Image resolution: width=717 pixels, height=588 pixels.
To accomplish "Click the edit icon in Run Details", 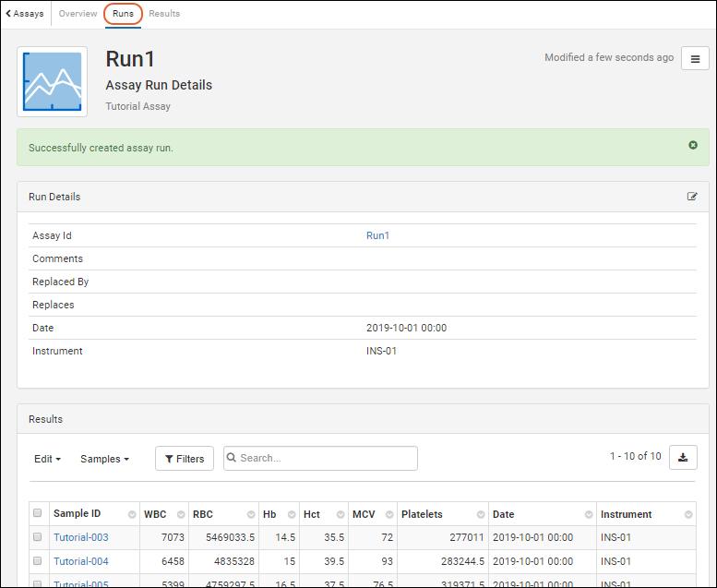I will coord(692,197).
